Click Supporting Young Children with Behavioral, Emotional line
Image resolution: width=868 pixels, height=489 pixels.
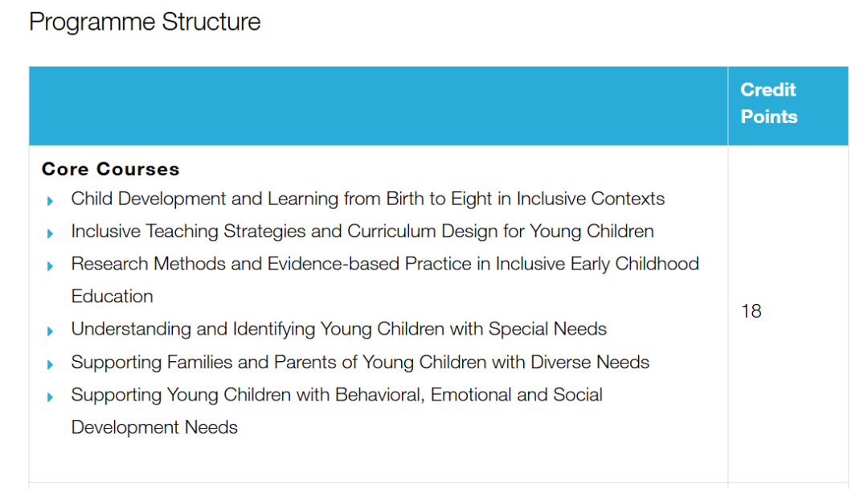tap(336, 395)
